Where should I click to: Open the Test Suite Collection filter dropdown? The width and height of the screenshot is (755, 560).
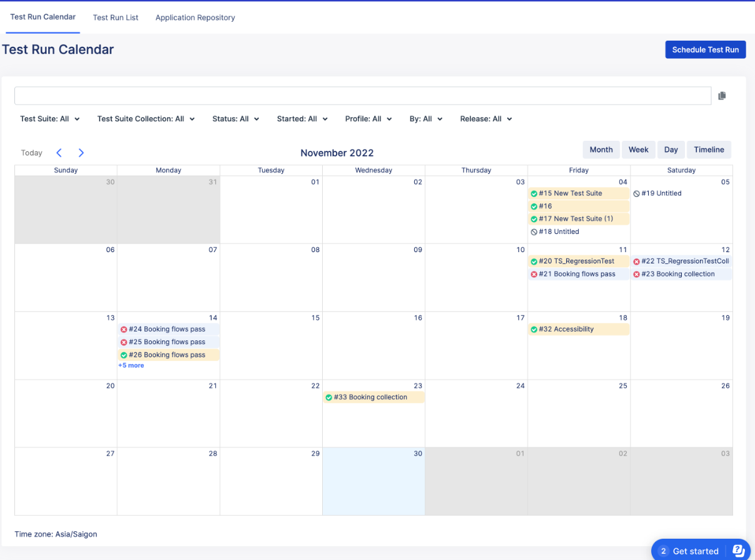pos(146,119)
